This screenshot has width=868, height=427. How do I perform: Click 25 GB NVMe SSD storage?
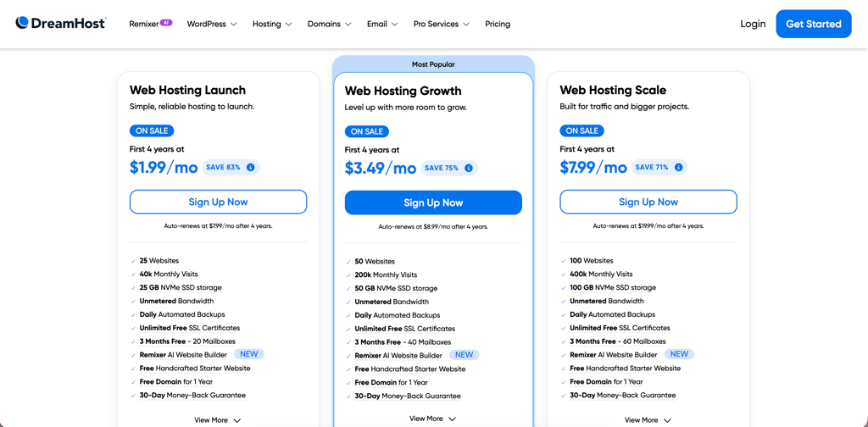(181, 287)
